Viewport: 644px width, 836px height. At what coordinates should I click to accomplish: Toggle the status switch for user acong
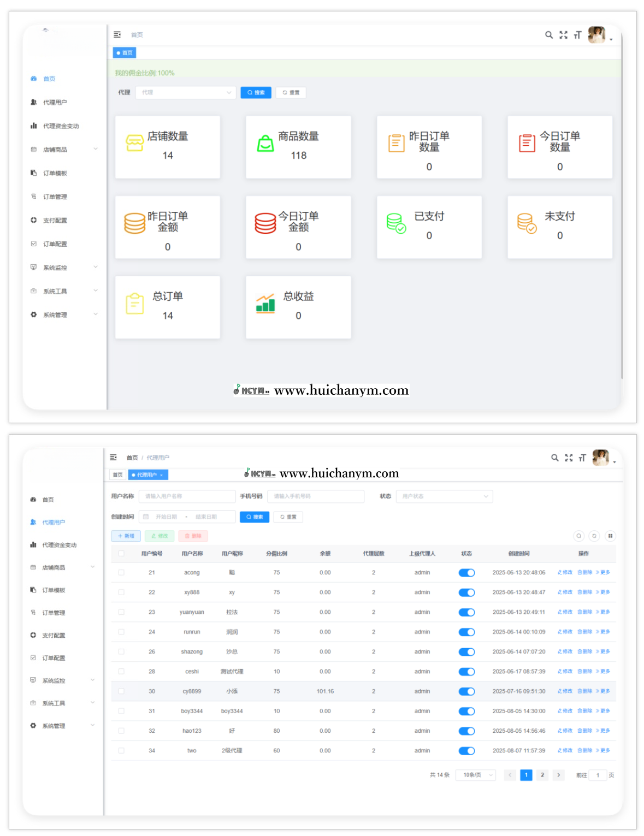point(466,573)
